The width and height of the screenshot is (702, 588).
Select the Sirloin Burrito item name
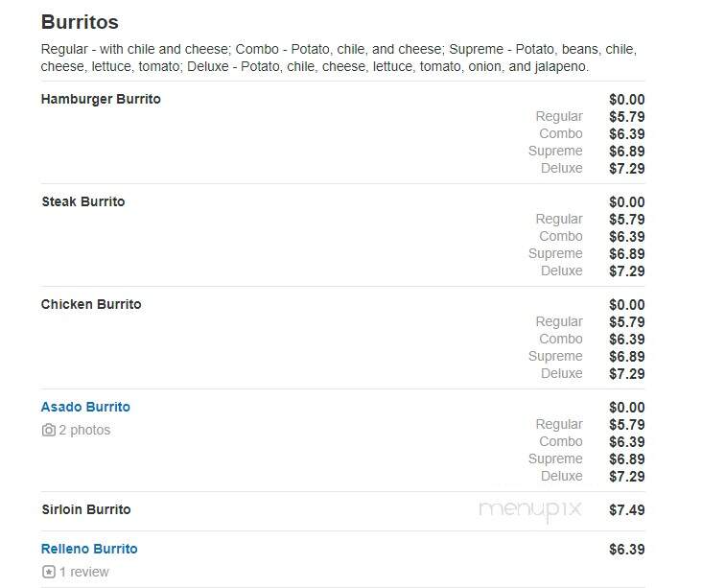tap(86, 509)
